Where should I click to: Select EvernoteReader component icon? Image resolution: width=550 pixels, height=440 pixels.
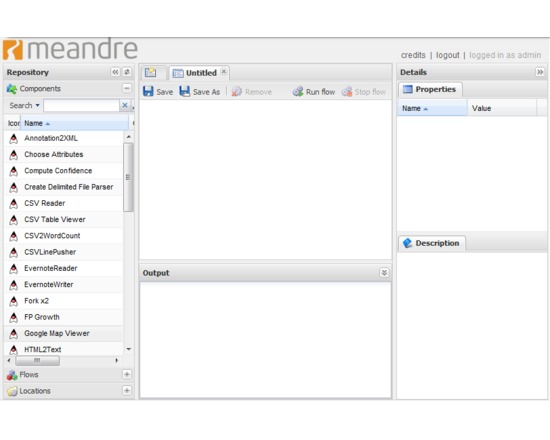point(14,268)
